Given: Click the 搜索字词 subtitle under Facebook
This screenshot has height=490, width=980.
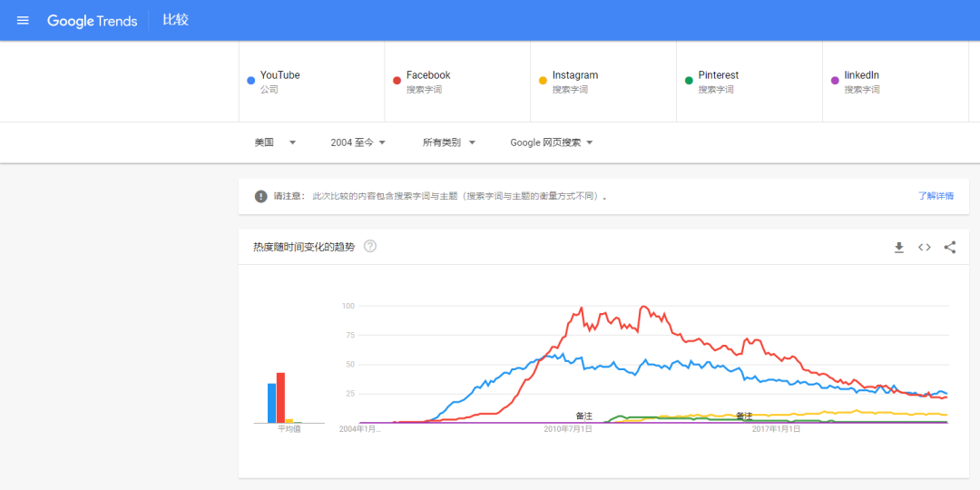Looking at the screenshot, I should 425,89.
